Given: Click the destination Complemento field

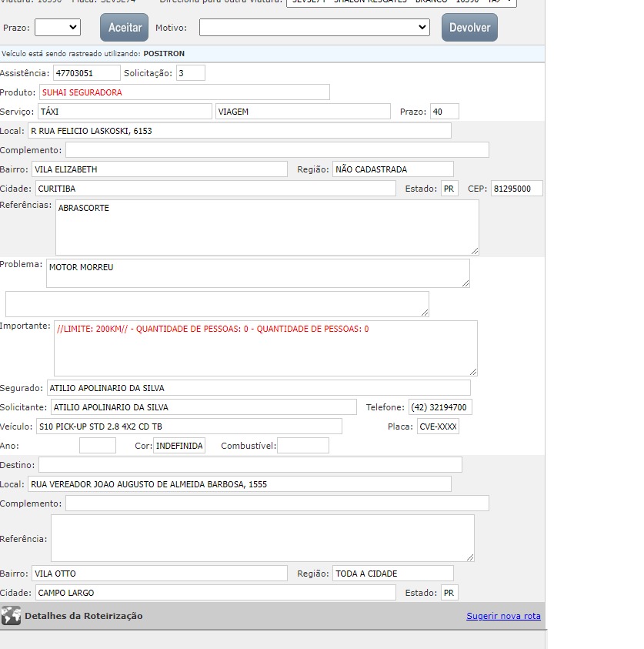Looking at the screenshot, I should tap(277, 503).
